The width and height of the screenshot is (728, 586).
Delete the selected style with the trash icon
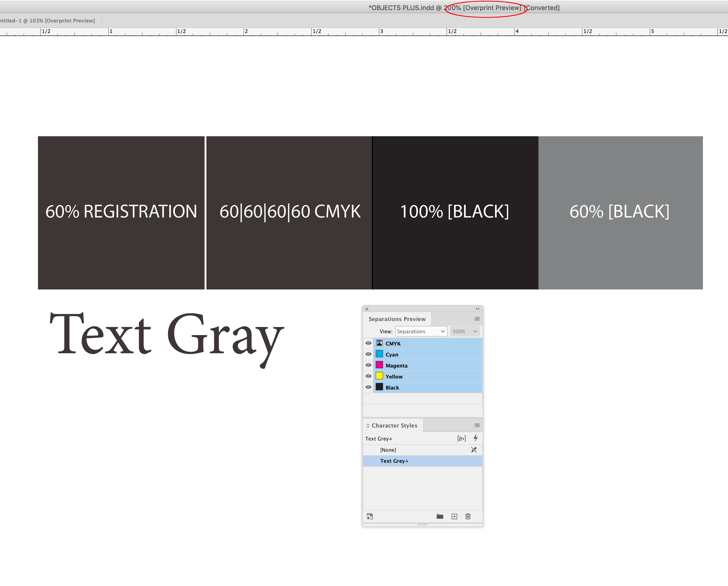[468, 516]
